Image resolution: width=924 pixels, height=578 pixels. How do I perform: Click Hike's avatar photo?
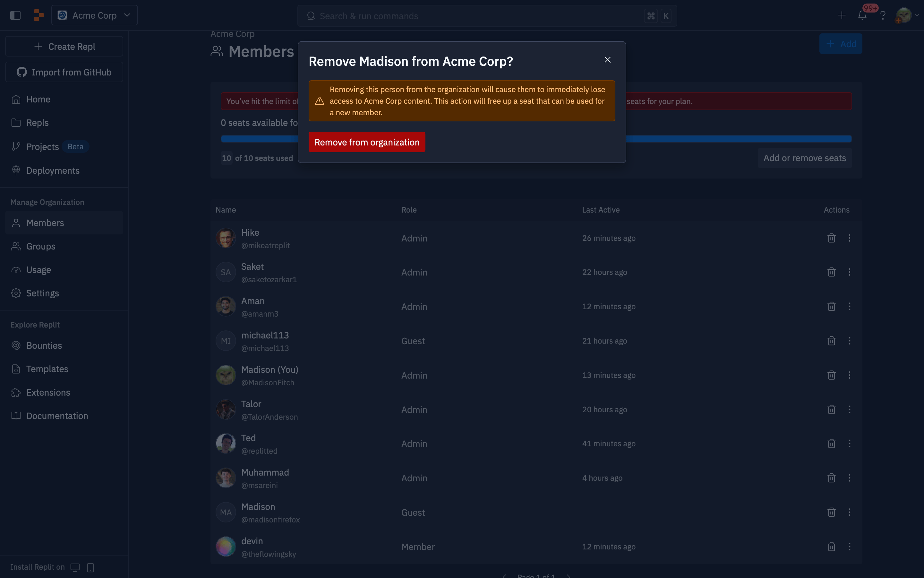coord(226,238)
